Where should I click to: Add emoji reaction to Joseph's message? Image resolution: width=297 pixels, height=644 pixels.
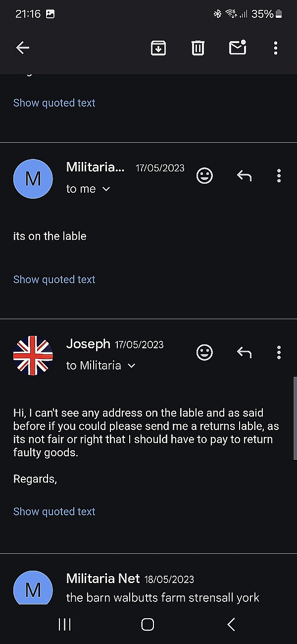pos(204,352)
